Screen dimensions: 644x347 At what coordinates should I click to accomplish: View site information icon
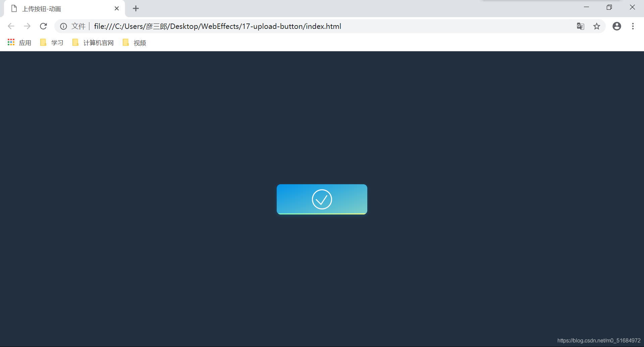63,26
